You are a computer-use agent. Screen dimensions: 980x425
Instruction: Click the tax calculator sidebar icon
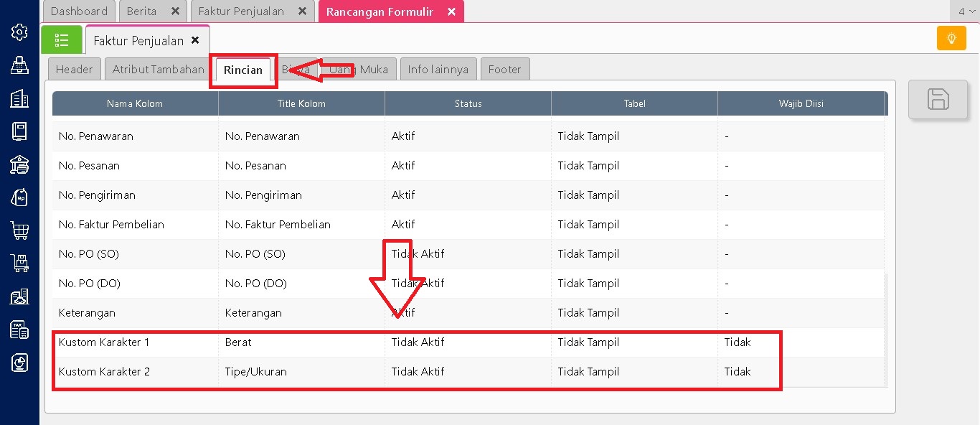point(19,330)
